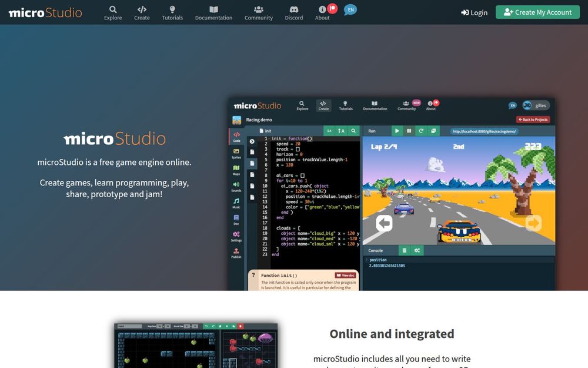Collapse the file list chevron in editor

252,141
